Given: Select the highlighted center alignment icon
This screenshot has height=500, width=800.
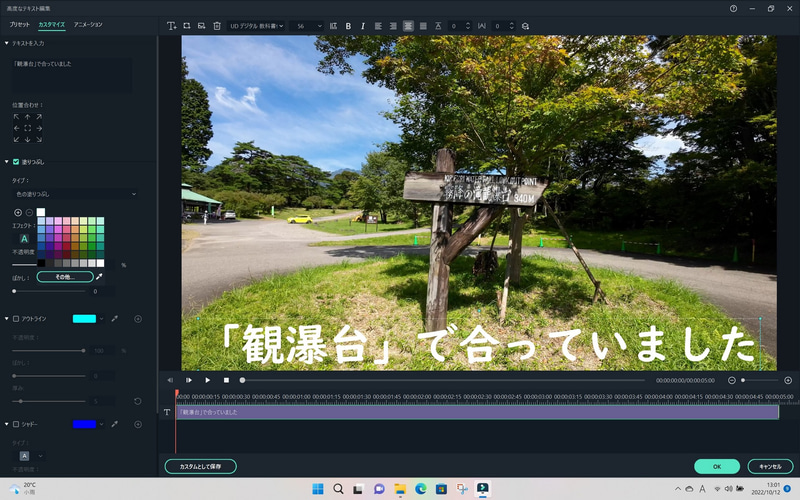Looking at the screenshot, I should [408, 26].
